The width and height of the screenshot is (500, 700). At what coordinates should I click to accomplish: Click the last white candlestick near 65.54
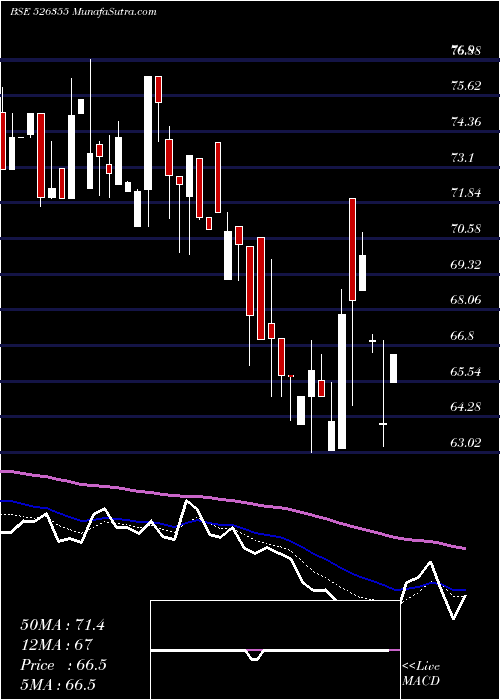(394, 368)
